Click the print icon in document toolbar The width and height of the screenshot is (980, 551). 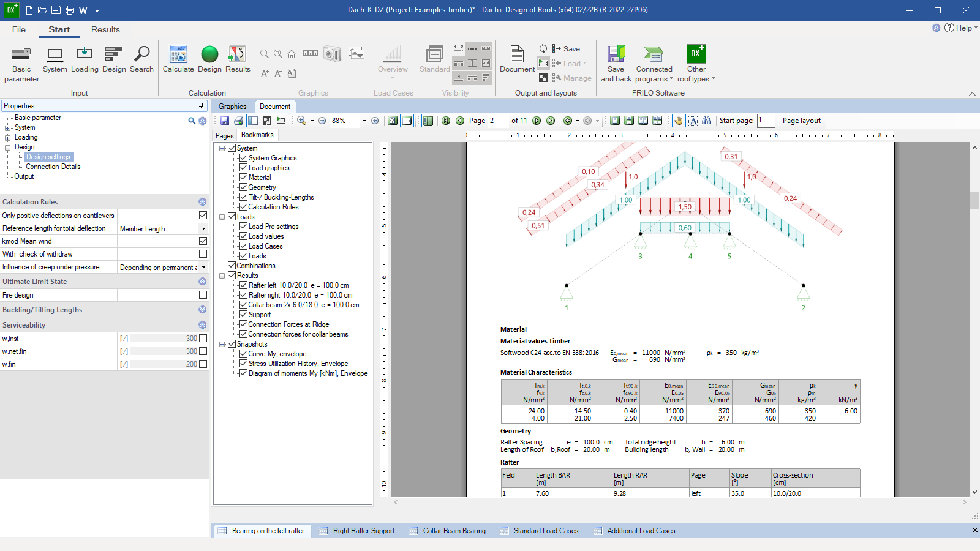coord(238,121)
